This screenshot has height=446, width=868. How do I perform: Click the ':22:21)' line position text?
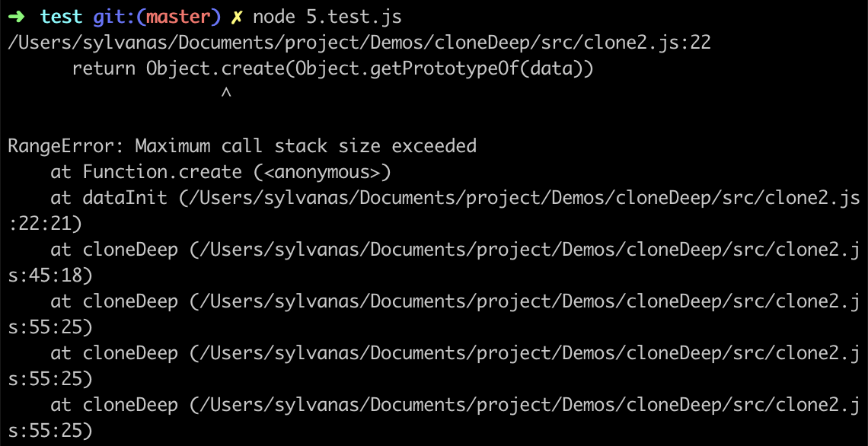point(45,224)
